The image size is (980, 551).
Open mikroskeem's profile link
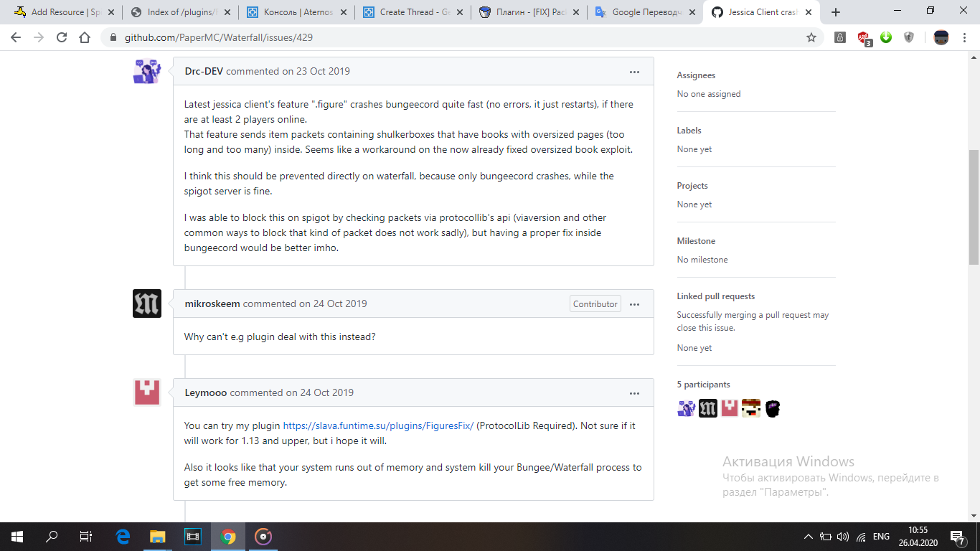pyautogui.click(x=212, y=303)
